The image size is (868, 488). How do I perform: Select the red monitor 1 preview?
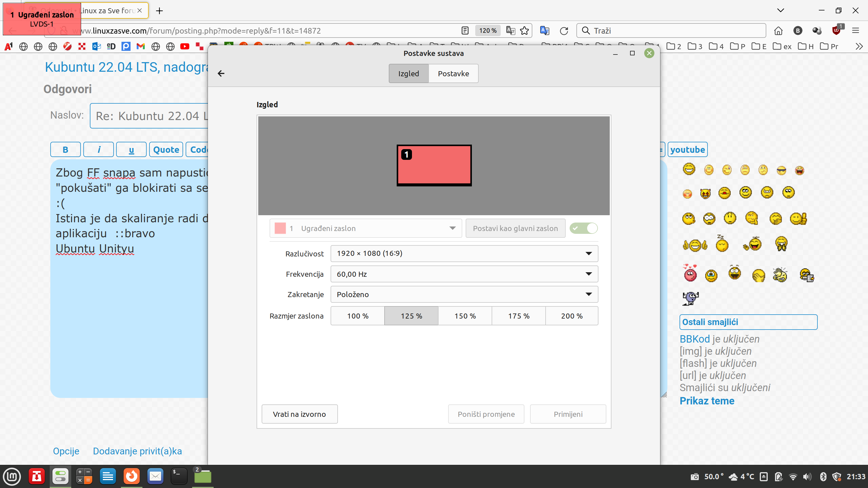pos(434,165)
